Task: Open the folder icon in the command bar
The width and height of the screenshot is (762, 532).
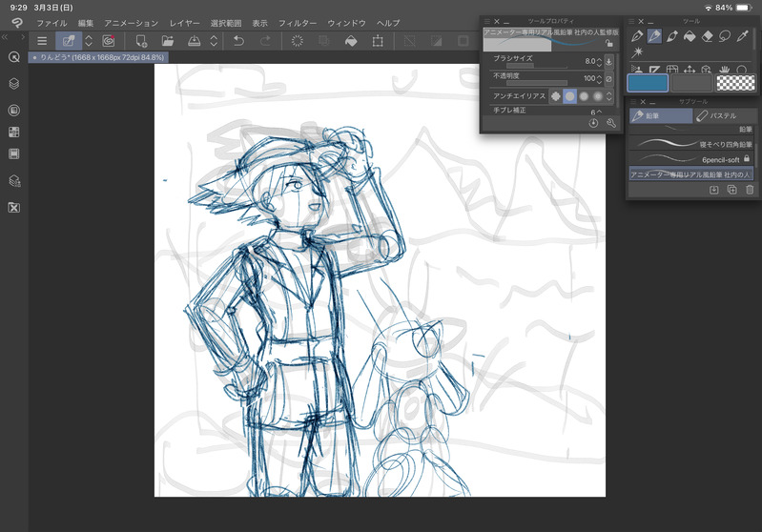Action: (x=168, y=41)
